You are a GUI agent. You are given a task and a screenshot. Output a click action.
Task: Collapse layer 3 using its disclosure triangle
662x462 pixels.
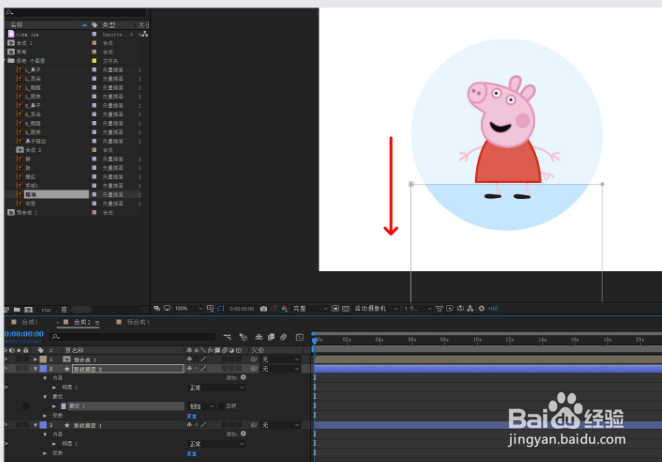[x=35, y=425]
